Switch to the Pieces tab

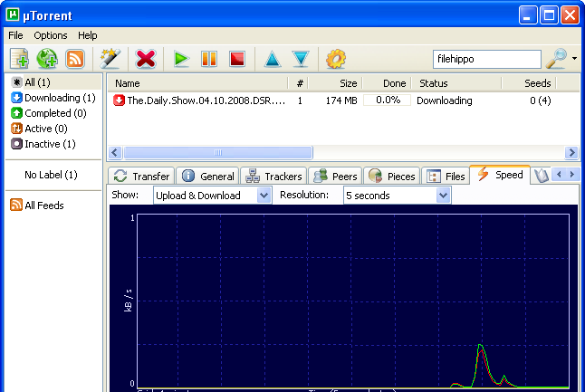point(391,176)
